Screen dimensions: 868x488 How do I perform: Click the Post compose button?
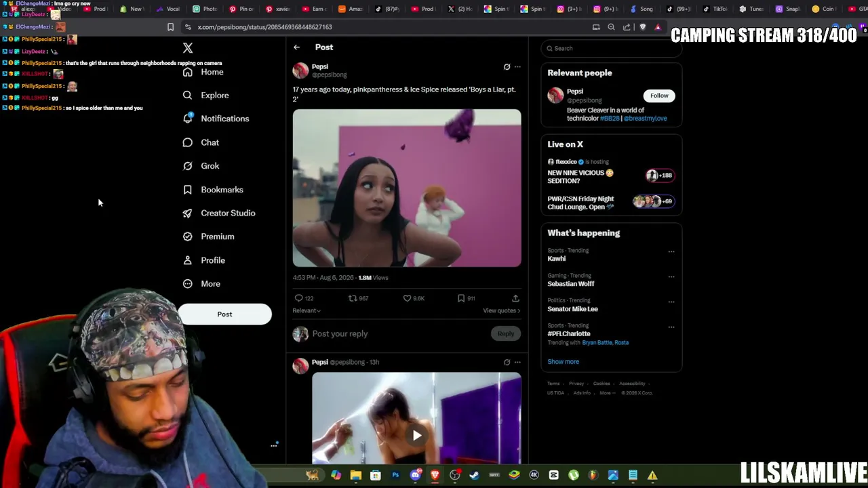224,314
